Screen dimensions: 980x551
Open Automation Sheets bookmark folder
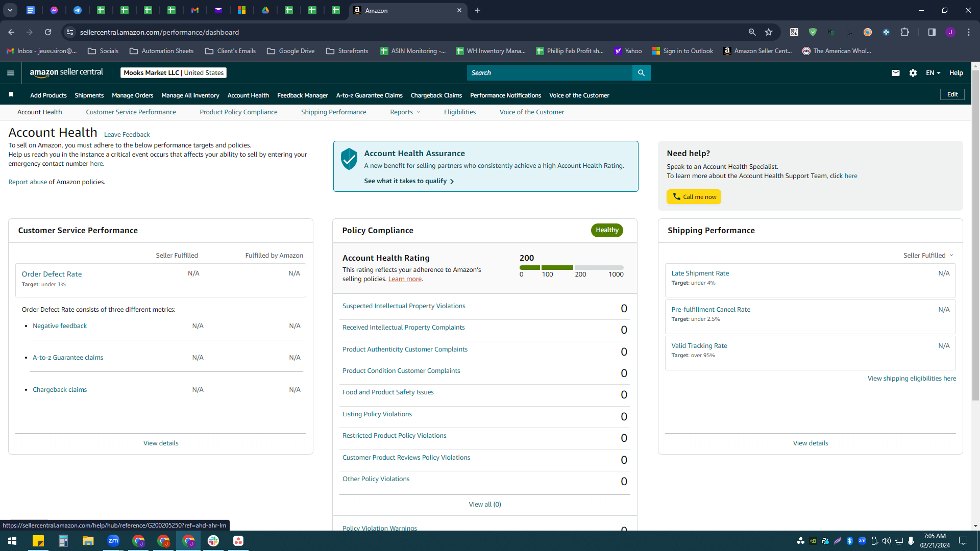tap(161, 51)
